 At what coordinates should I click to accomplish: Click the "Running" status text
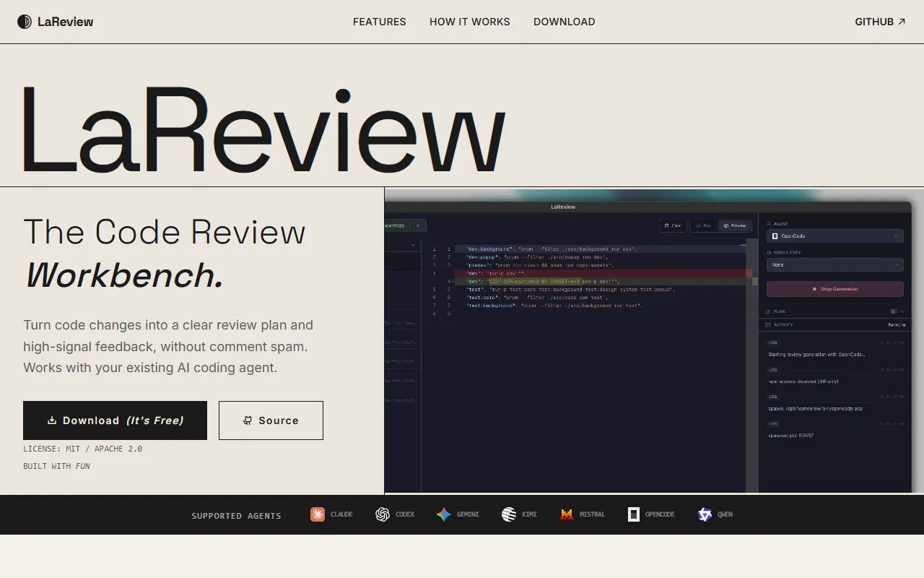(x=896, y=325)
